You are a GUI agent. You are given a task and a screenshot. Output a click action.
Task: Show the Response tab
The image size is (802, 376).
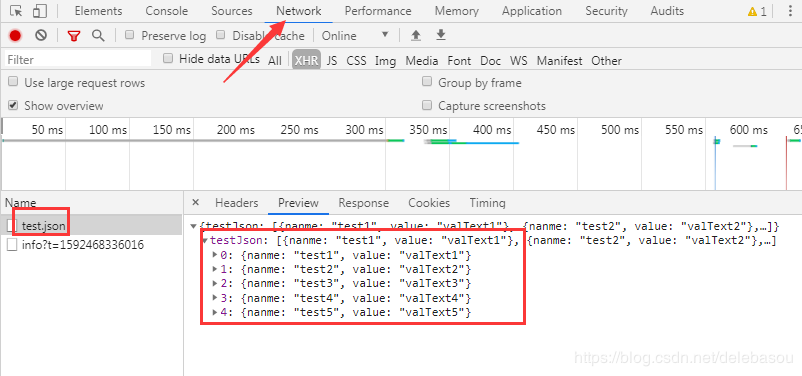tap(364, 203)
